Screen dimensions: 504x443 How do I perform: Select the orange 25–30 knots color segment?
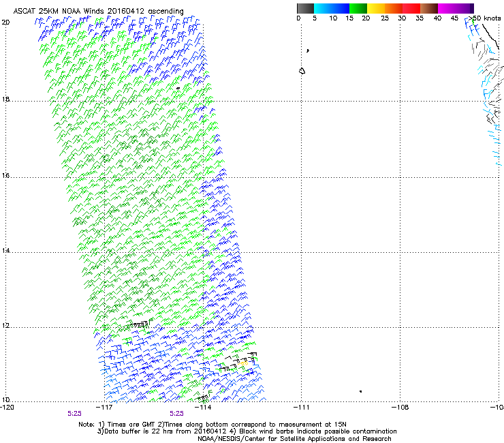tap(394, 8)
